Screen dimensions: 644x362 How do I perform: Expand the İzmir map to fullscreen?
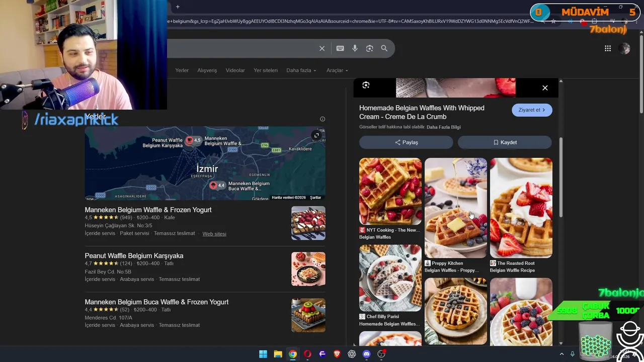click(316, 136)
